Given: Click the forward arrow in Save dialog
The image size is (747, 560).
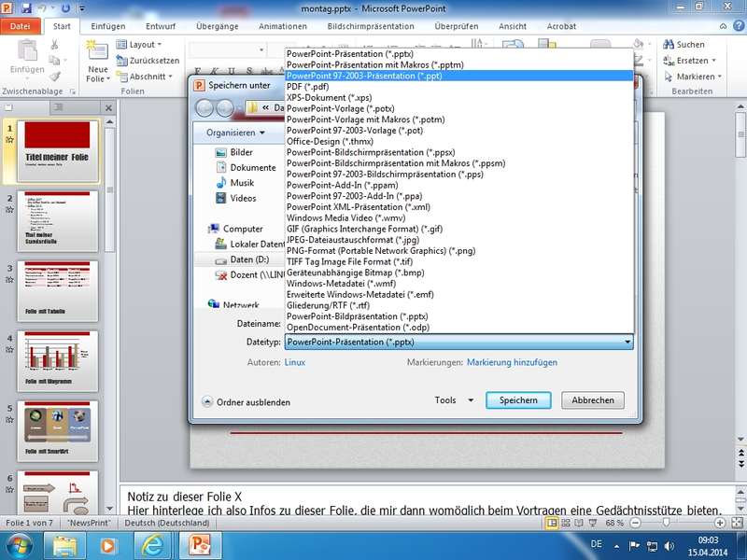Looking at the screenshot, I should pyautogui.click(x=225, y=108).
